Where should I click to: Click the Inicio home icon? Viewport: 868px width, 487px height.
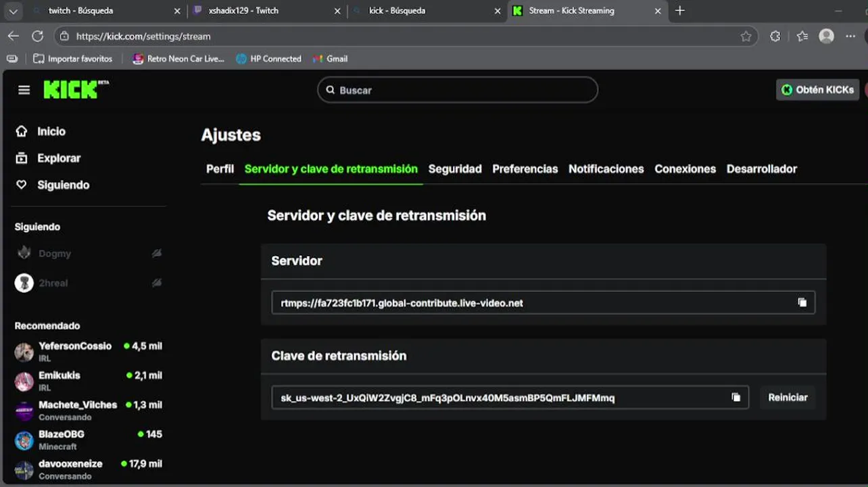[x=22, y=131]
